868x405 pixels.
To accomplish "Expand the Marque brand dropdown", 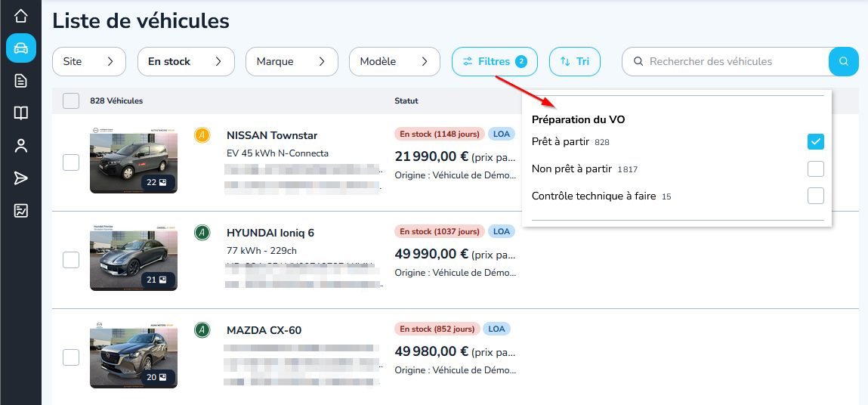I will click(x=292, y=61).
